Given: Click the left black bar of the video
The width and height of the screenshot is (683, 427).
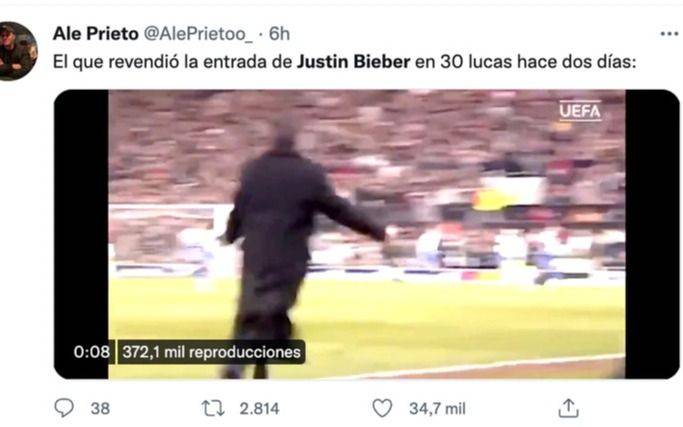Looking at the screenshot, I should click(x=81, y=234).
